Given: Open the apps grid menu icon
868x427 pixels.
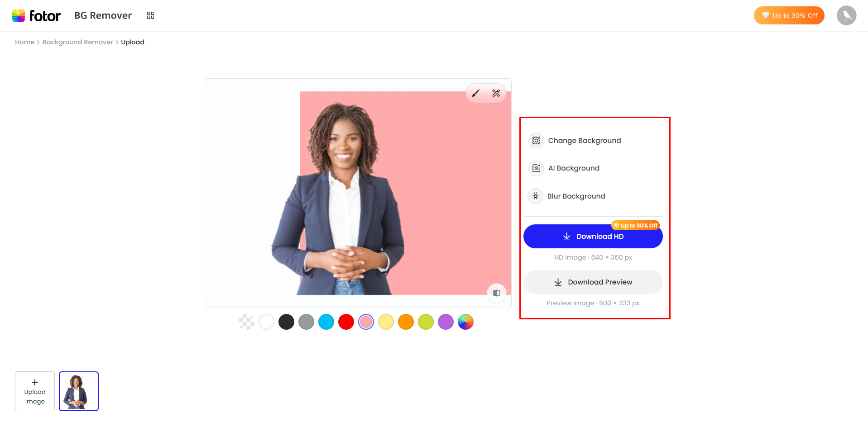Looking at the screenshot, I should pos(151,15).
